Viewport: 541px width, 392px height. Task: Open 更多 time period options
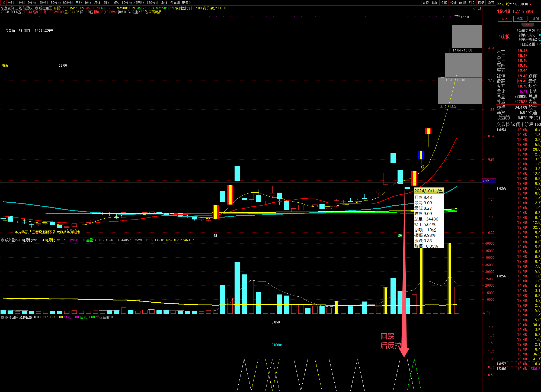pos(186,3)
